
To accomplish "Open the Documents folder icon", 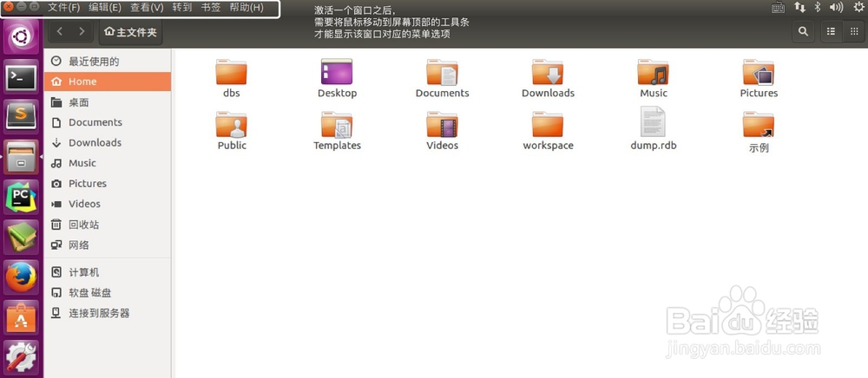I will (443, 72).
